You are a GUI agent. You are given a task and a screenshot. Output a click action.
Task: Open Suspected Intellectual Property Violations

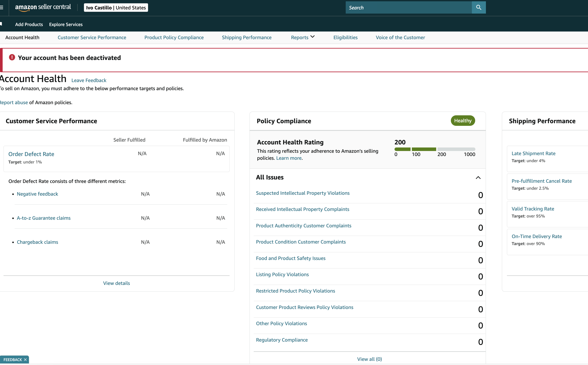click(303, 193)
